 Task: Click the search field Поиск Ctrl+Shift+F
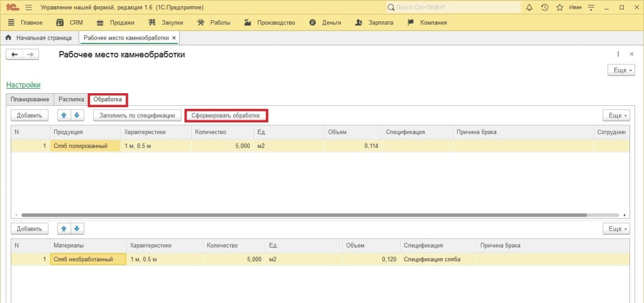pyautogui.click(x=454, y=8)
